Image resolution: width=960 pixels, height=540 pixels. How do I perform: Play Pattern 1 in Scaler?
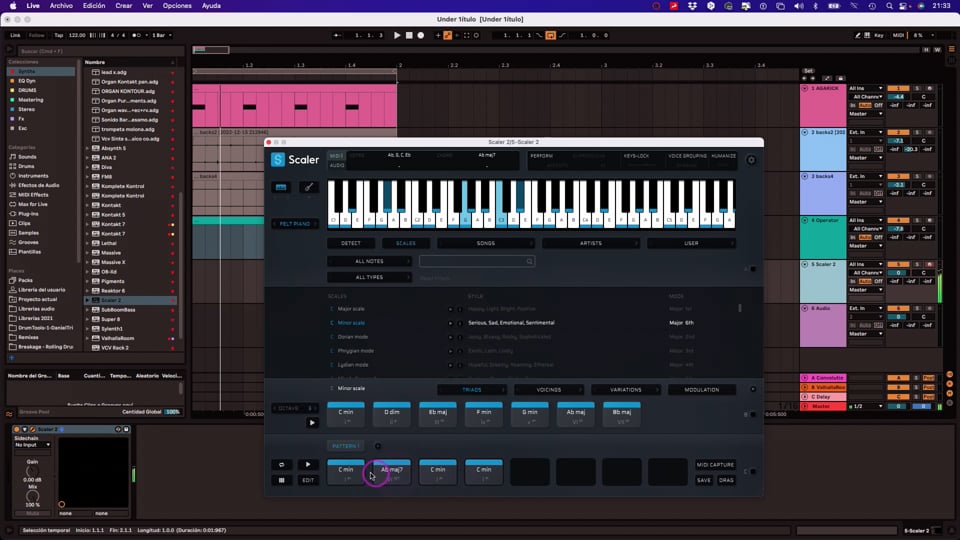(308, 465)
